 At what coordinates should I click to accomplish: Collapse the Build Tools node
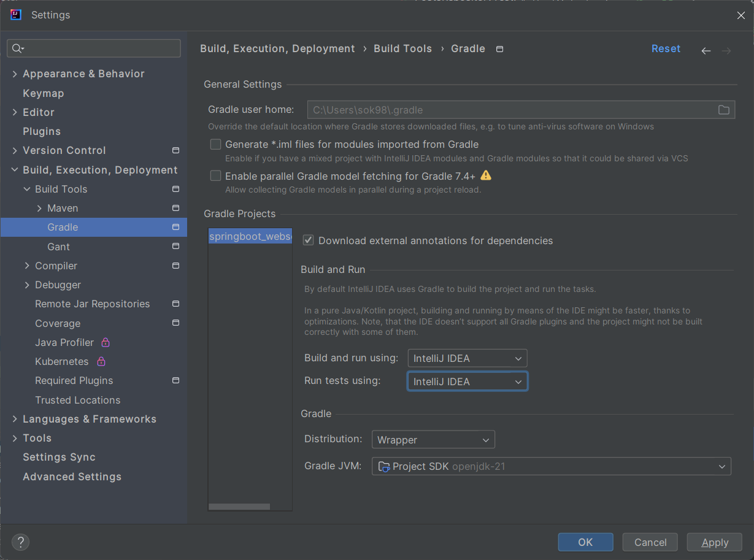(27, 189)
